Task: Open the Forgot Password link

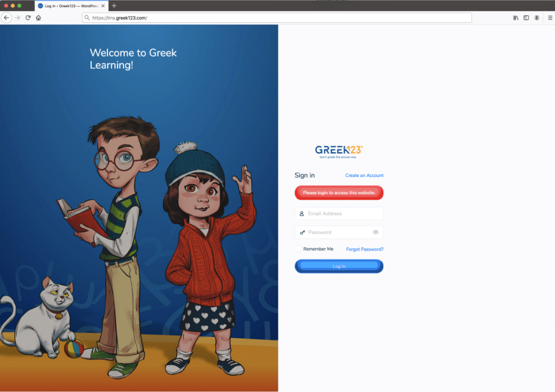Action: pos(365,249)
